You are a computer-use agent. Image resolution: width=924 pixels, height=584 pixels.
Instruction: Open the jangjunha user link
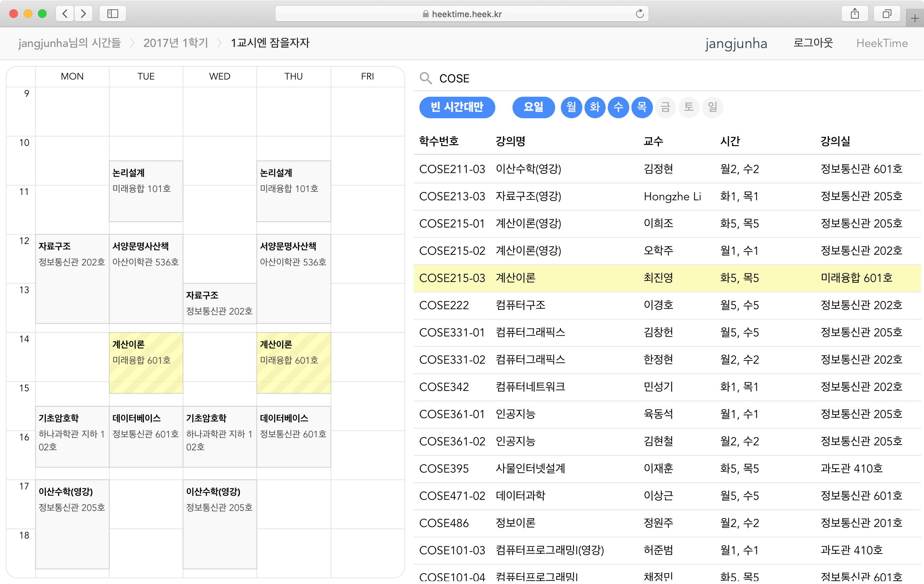pos(736,43)
